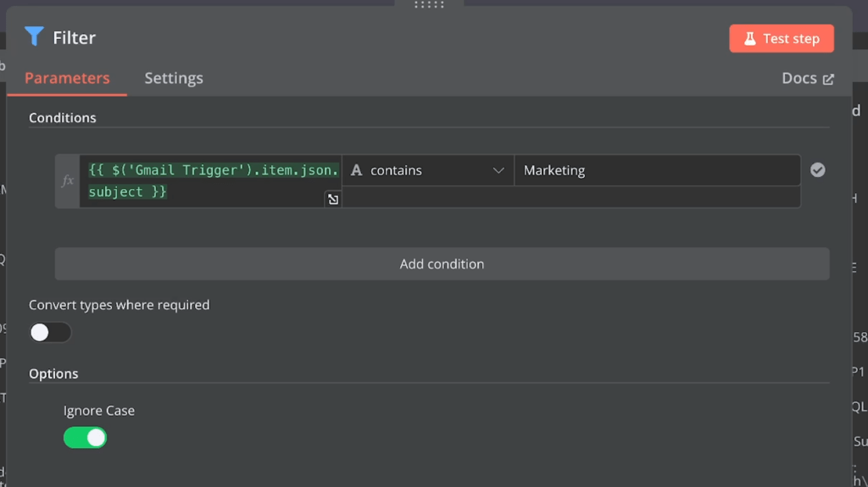Click the string type 'A' icon
The image size is (868, 487).
pyautogui.click(x=357, y=170)
